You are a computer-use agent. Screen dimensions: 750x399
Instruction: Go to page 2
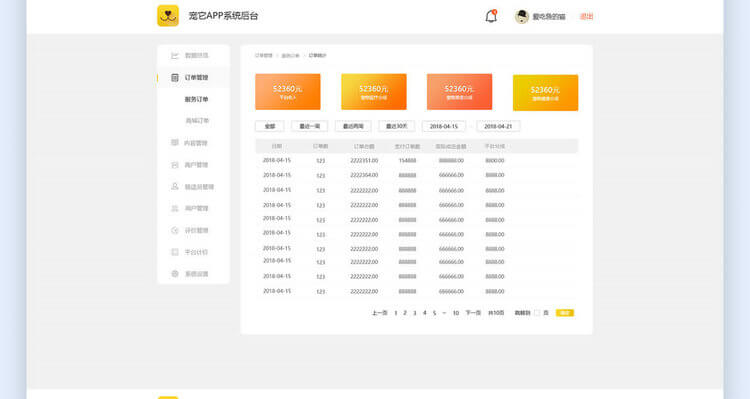405,313
